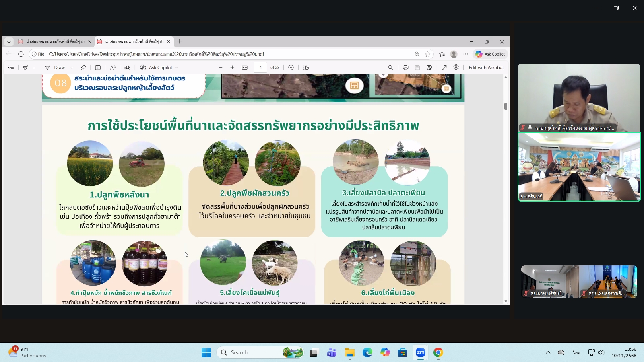The image size is (644, 362).
Task: Toggle two-page view layout
Action: pyautogui.click(x=306, y=67)
